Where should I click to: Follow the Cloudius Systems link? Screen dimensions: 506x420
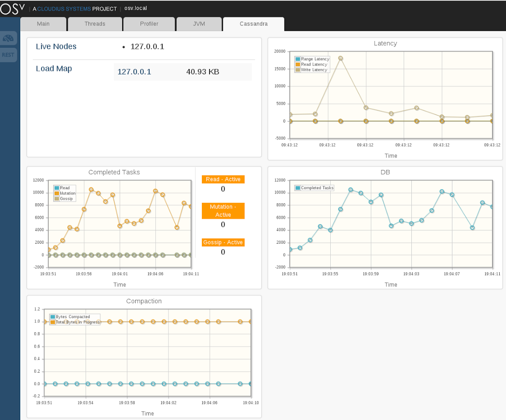[x=64, y=9]
